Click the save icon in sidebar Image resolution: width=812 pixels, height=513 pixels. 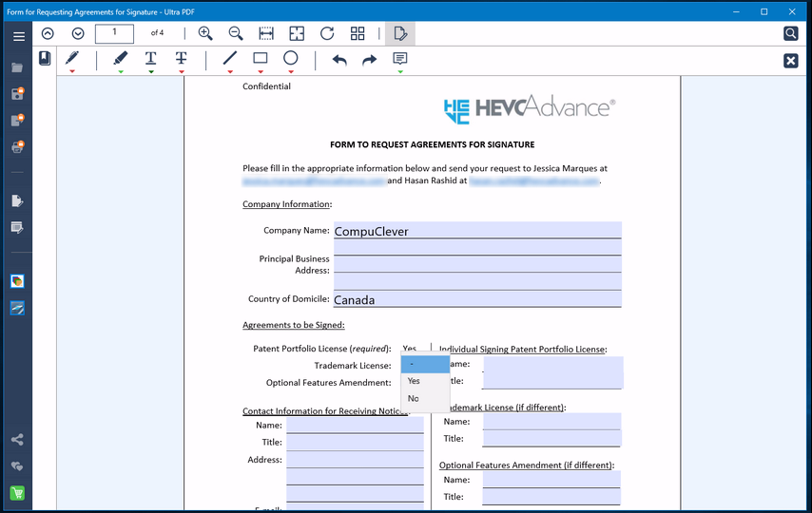pos(18,94)
